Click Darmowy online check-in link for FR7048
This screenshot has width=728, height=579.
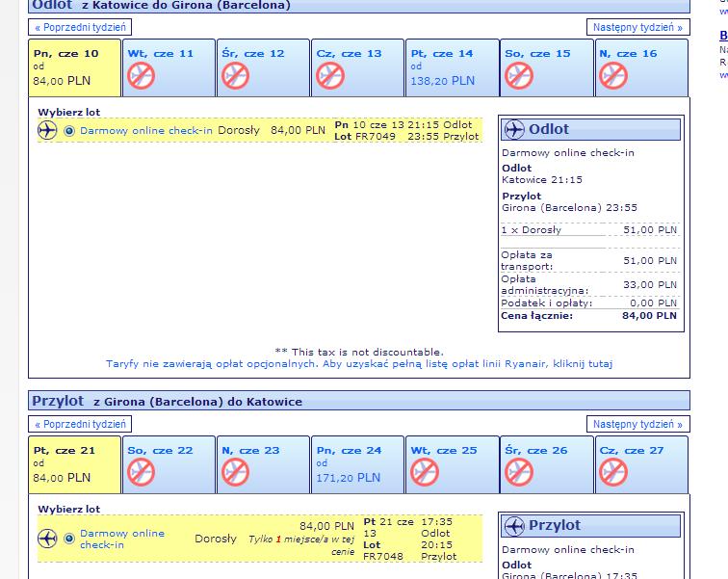click(x=122, y=539)
